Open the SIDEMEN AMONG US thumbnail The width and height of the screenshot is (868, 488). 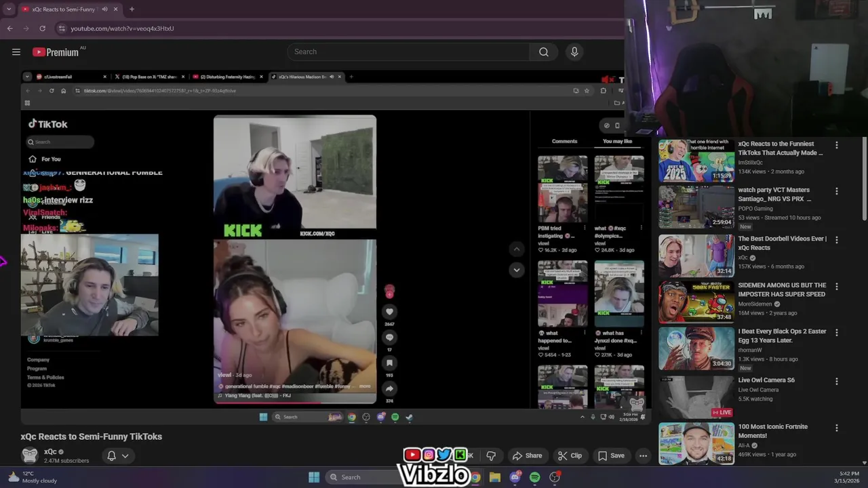coord(696,302)
